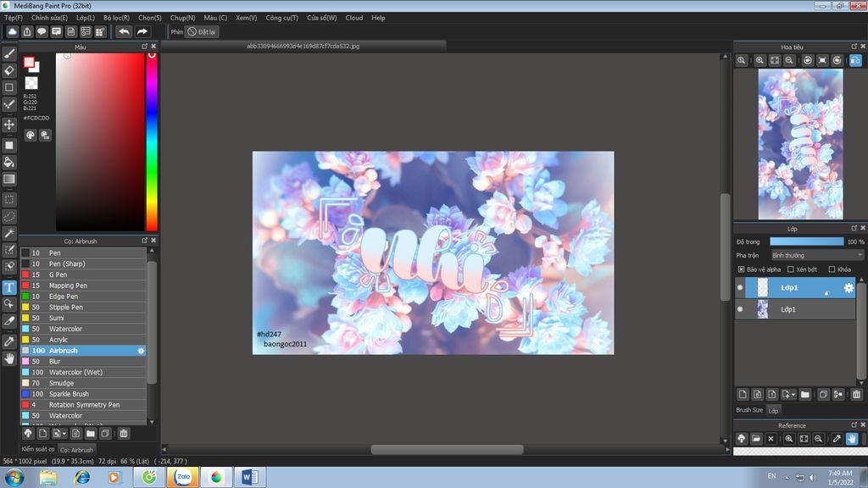Click the Navigator zoom-out magnifier icon

coord(789,60)
